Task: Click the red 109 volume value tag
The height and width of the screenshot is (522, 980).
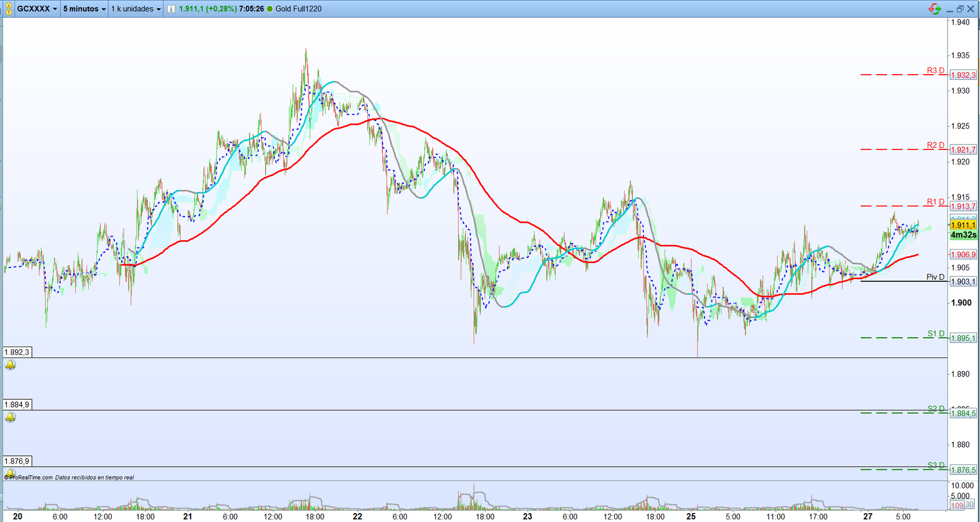Action: (x=957, y=505)
